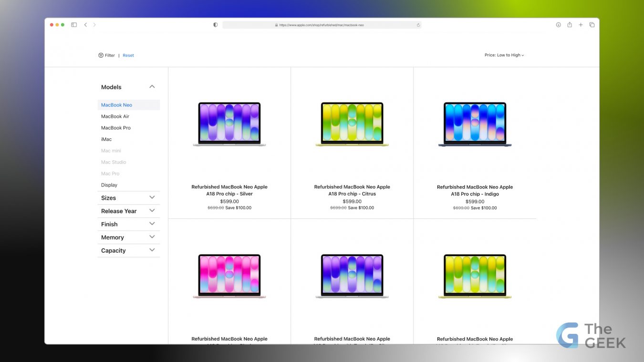644x362 pixels.
Task: Reset all filters
Action: point(128,55)
